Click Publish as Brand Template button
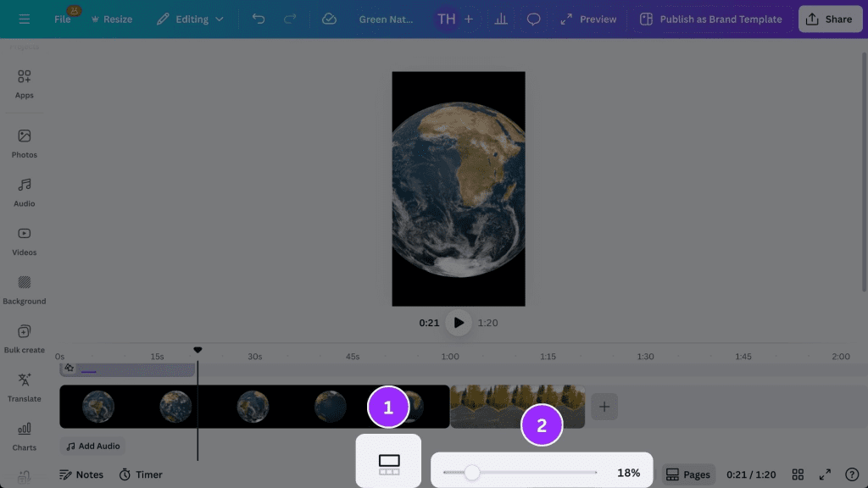868x488 pixels. click(710, 19)
